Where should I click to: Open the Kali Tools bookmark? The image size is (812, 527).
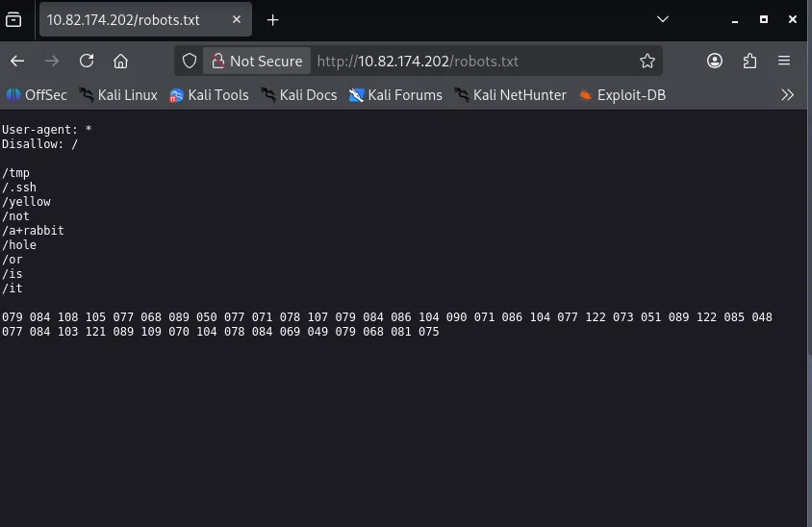(x=209, y=94)
